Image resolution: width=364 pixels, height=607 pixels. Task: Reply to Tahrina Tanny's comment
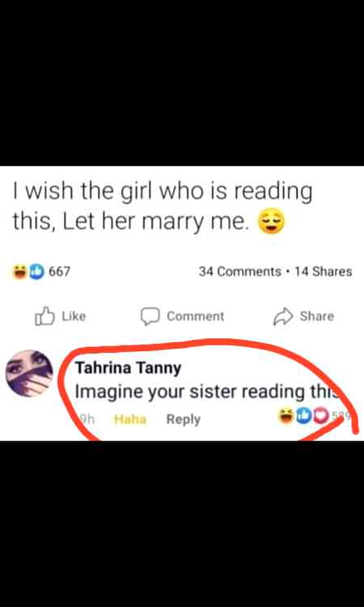[184, 419]
